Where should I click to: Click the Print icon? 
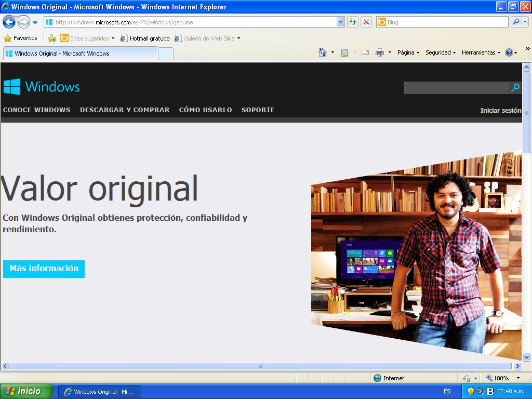click(x=380, y=52)
